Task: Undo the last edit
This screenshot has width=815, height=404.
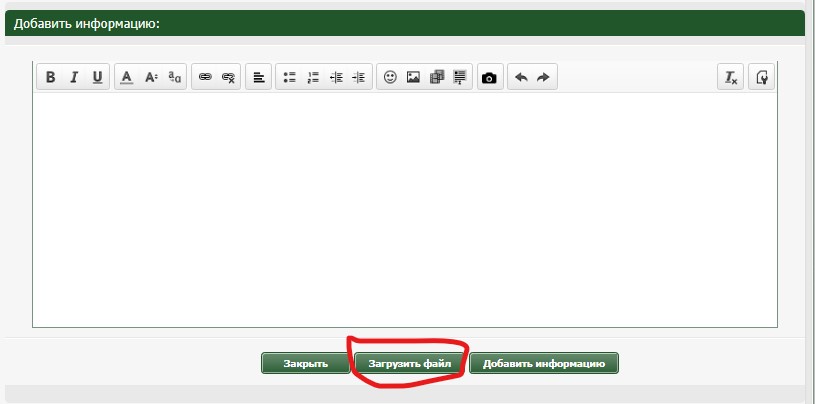Action: (521, 77)
